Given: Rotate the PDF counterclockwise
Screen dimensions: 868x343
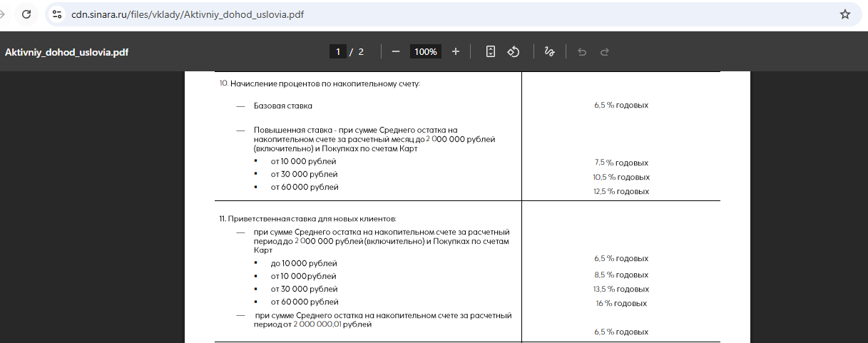Looking at the screenshot, I should [x=513, y=52].
